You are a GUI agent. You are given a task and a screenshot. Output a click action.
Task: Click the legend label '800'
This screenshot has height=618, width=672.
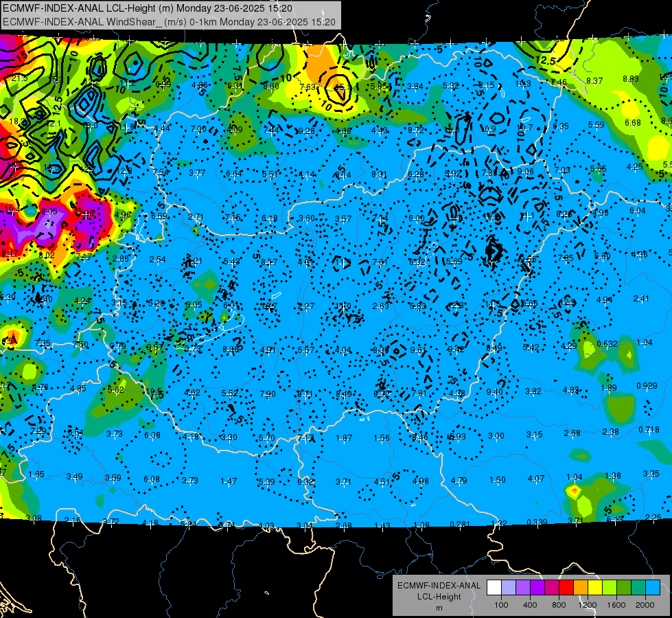click(x=559, y=605)
